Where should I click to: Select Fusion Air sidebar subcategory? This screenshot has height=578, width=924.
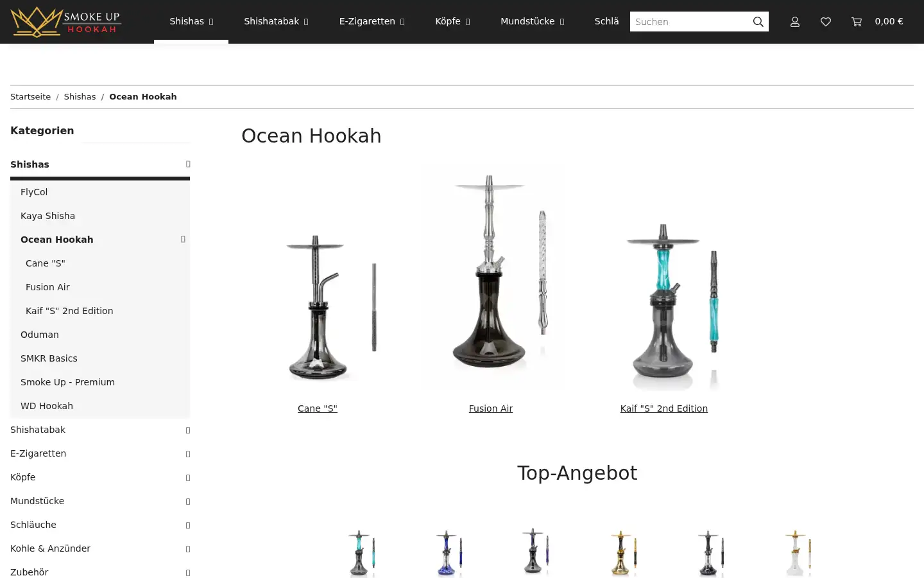47,287
